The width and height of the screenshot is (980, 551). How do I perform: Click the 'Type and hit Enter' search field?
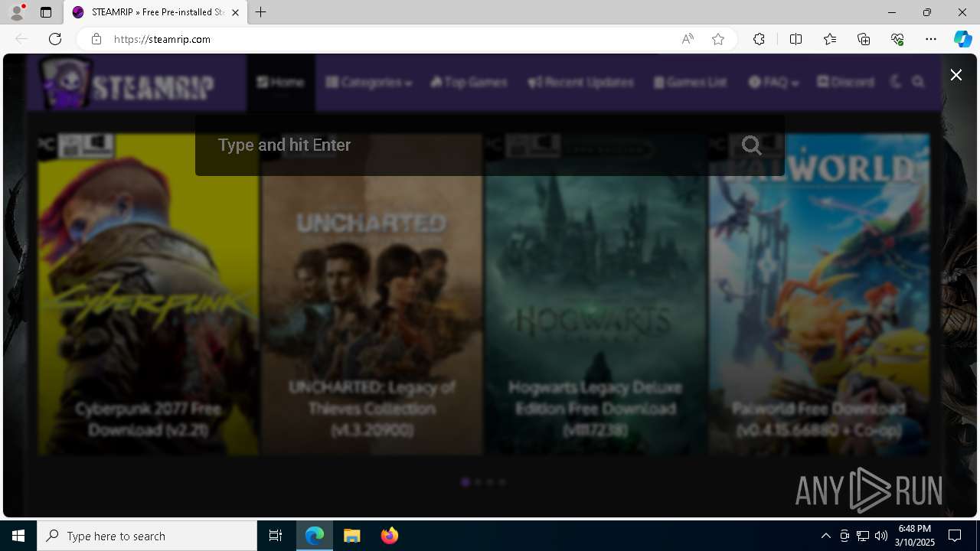click(x=490, y=145)
